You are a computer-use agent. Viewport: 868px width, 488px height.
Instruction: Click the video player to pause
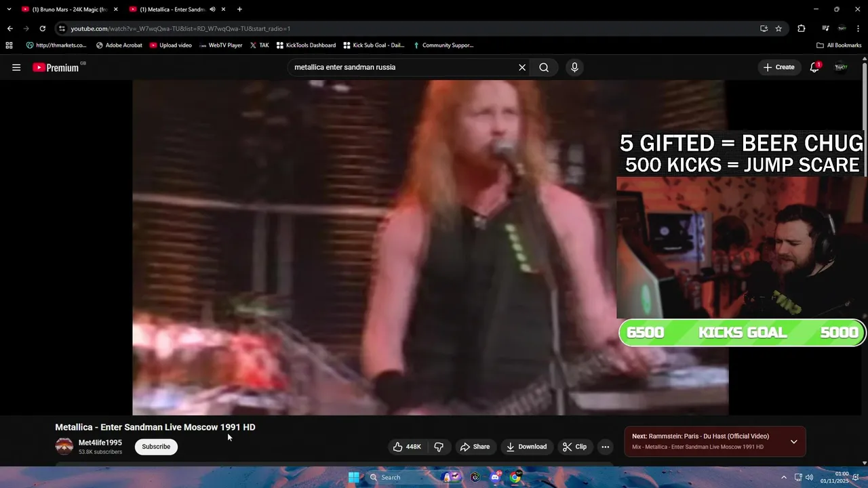(430, 247)
